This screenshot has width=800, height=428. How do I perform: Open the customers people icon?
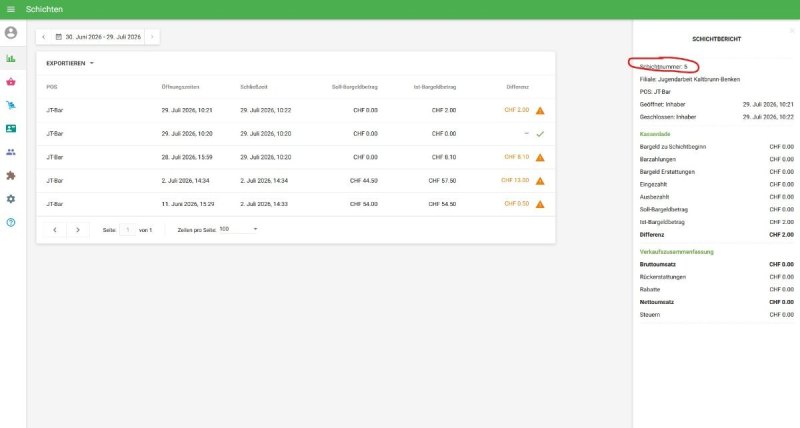[x=11, y=152]
